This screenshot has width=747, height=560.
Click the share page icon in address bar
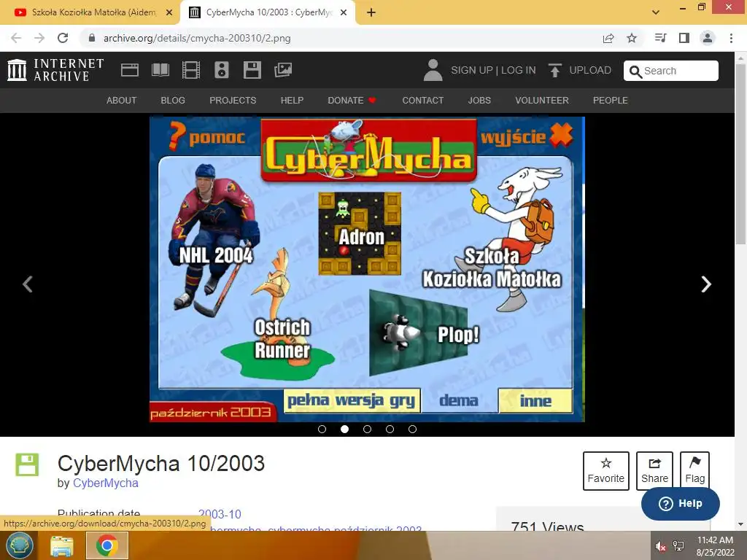608,38
